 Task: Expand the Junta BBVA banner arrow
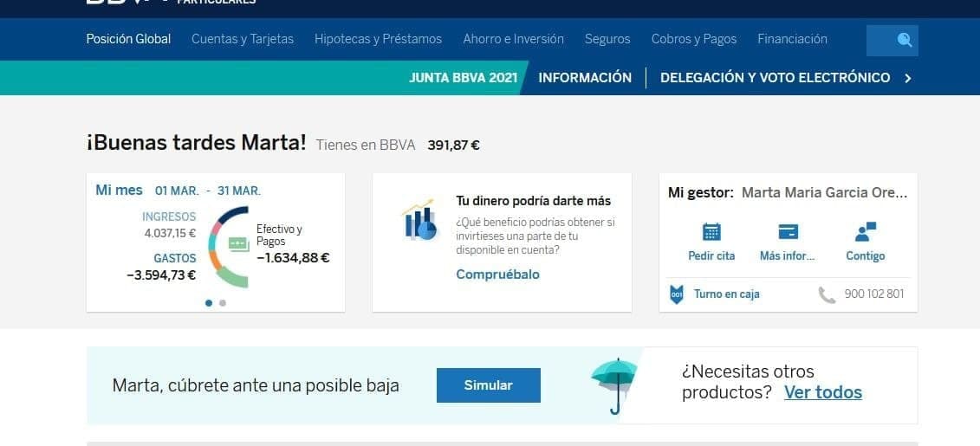pos(908,78)
